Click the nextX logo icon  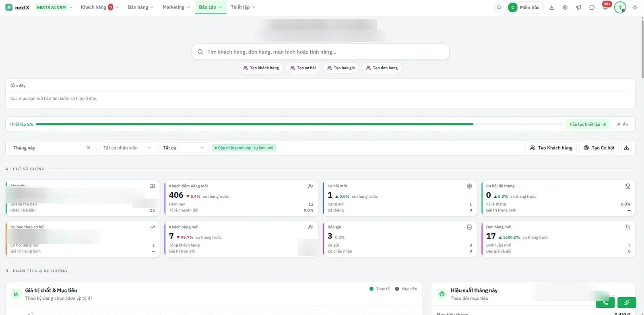click(9, 7)
